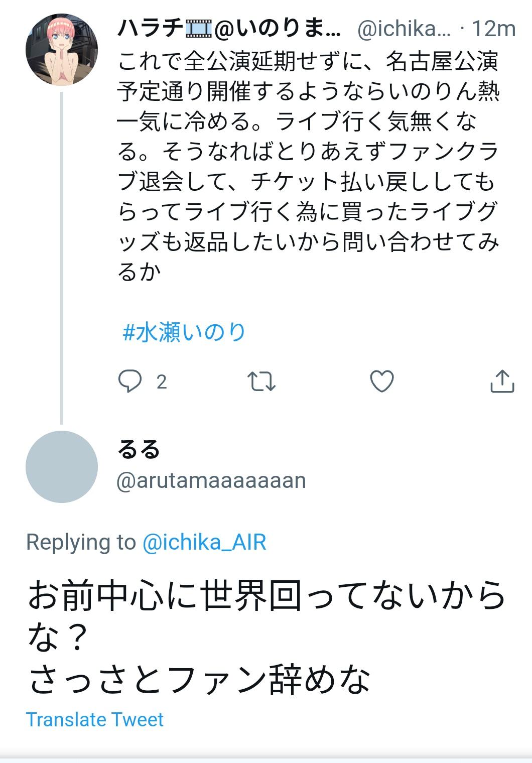This screenshot has width=532, height=763.
Task: Click the Replying to label
Action: coord(80,542)
